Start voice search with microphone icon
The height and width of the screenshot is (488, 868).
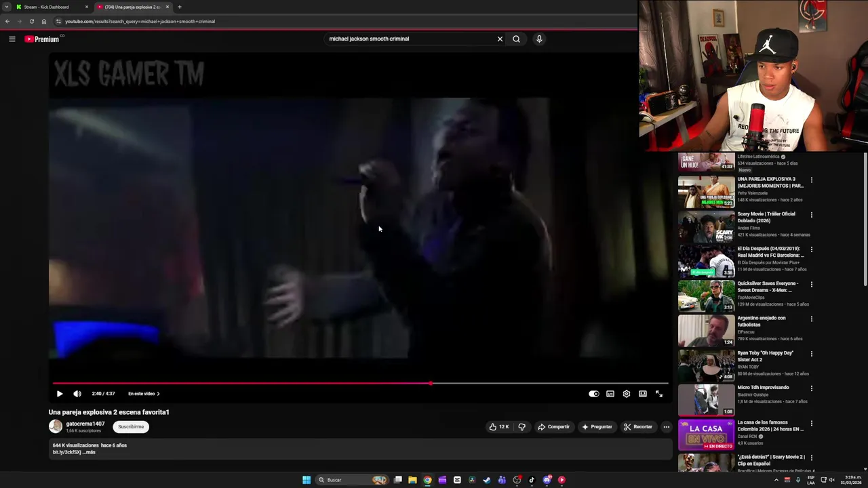[539, 39]
